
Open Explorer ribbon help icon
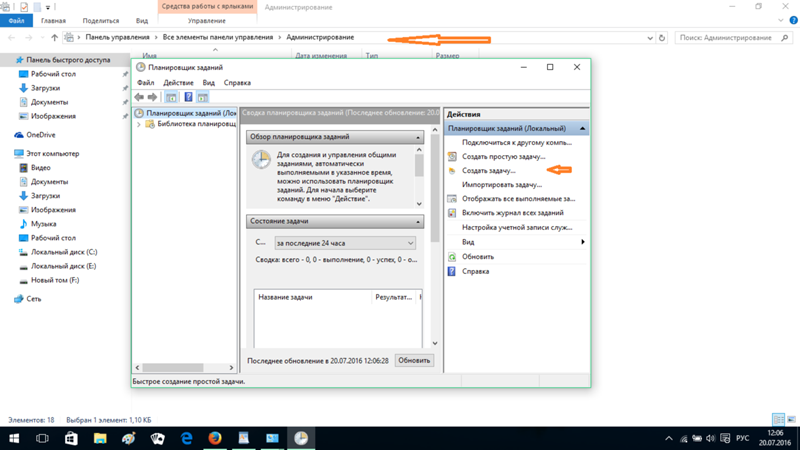point(793,20)
